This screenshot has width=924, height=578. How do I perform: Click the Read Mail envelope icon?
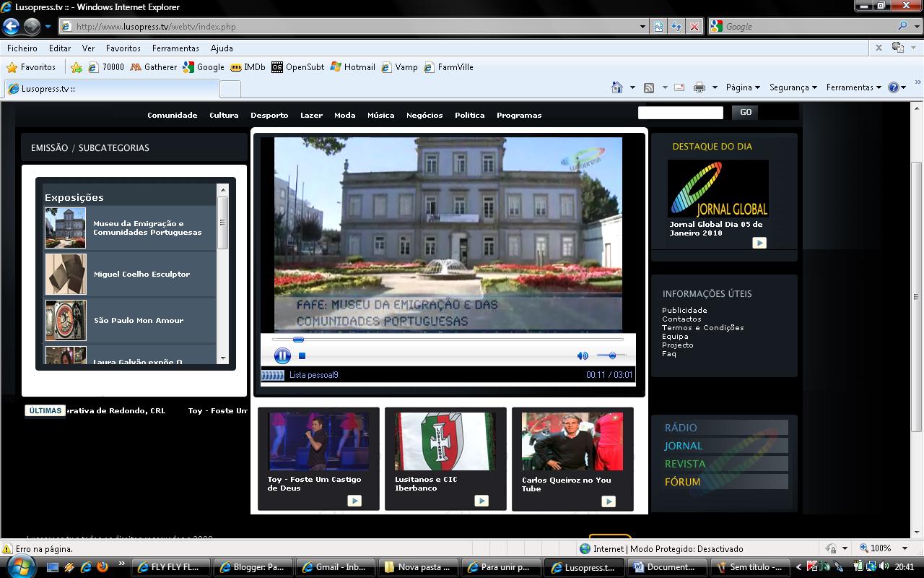click(x=679, y=87)
